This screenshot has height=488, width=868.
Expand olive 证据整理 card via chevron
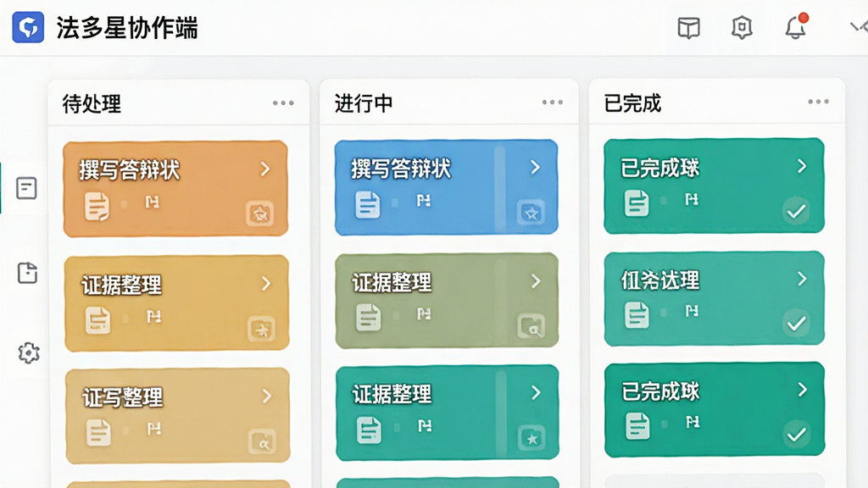(536, 281)
